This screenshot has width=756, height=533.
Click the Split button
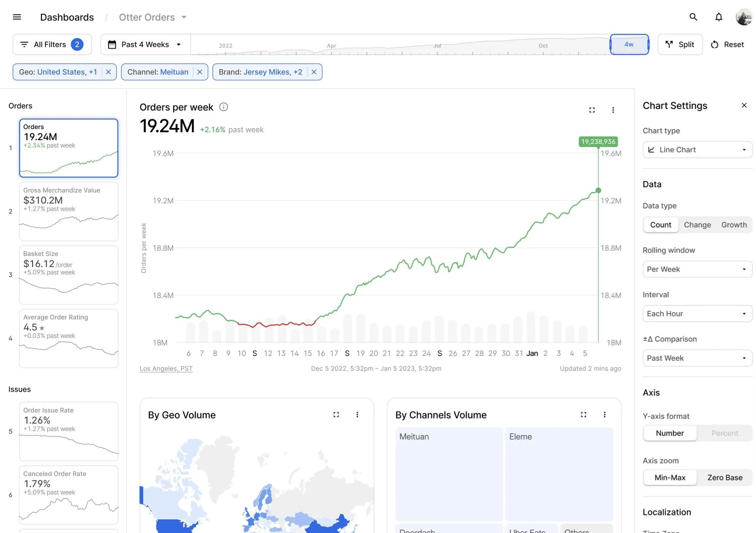pos(680,45)
